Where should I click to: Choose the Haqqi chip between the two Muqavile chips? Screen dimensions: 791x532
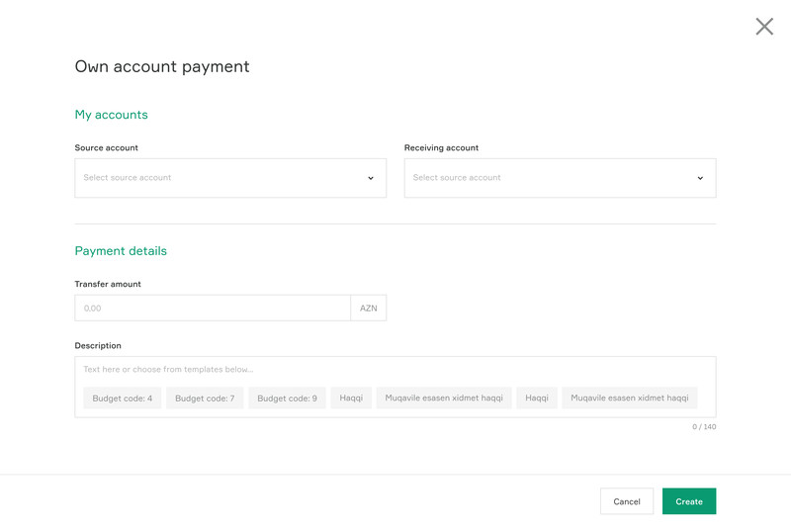(x=537, y=399)
